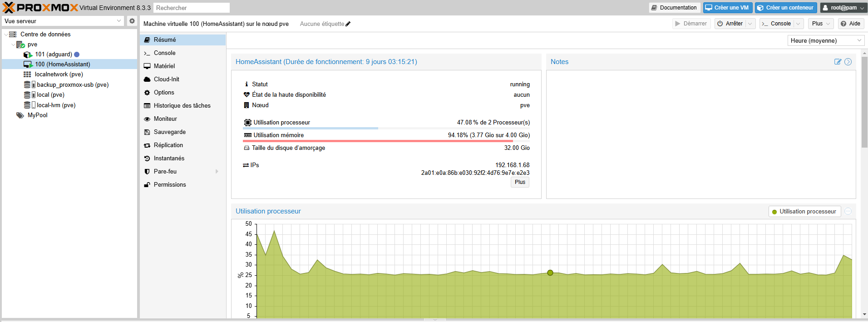Open the Instantanés section

[182, 159]
